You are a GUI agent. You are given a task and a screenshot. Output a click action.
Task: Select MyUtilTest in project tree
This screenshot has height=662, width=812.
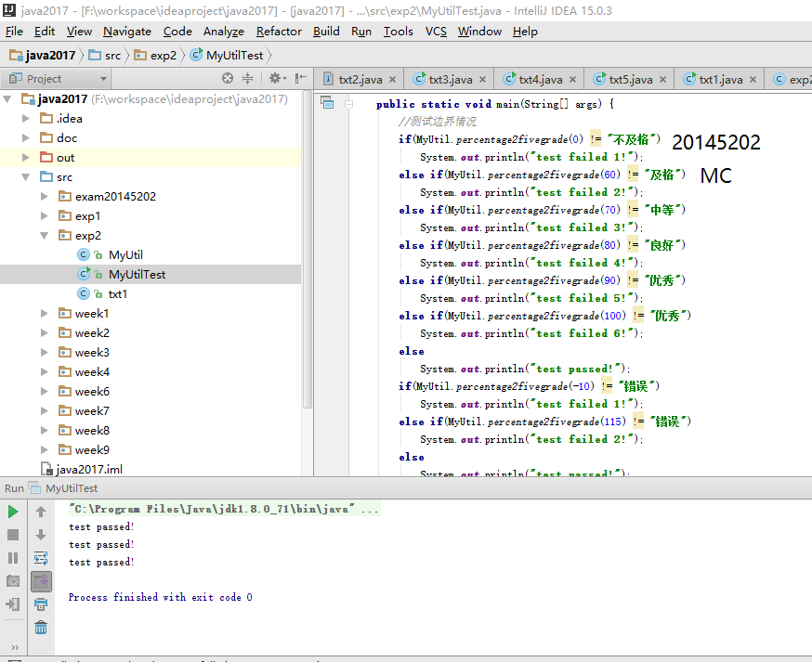tap(151, 274)
